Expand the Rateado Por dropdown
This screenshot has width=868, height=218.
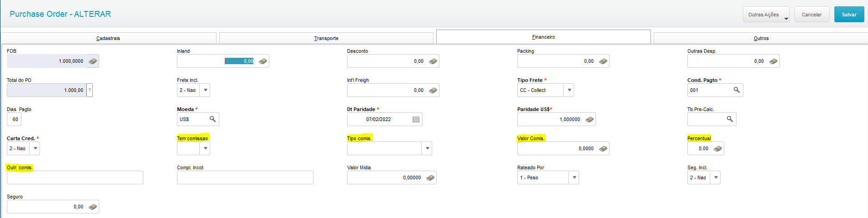coord(574,177)
